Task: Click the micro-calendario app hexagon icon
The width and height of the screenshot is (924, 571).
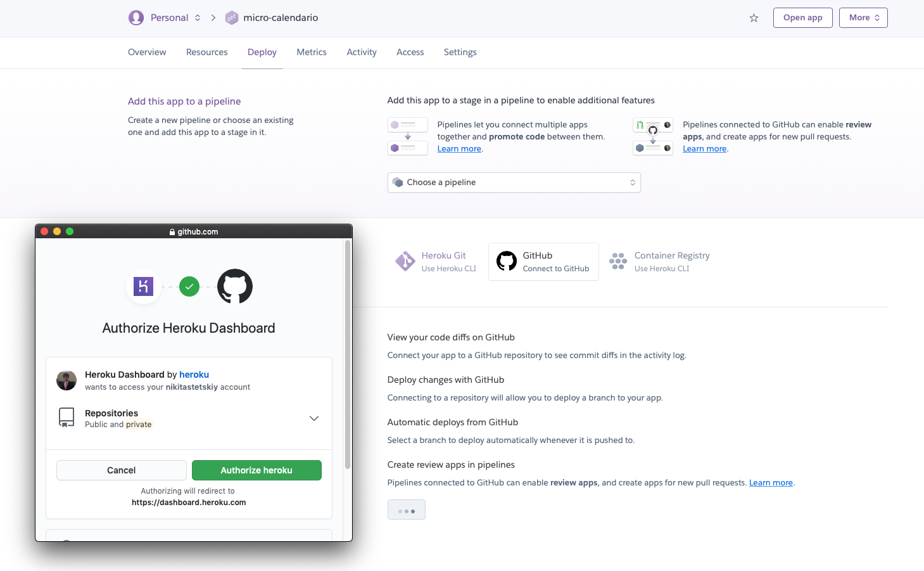Action: tap(232, 18)
